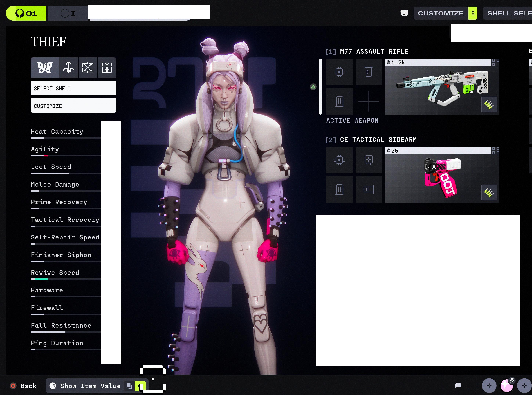Click grid icon on M77 rifle card
532x395 pixels.
click(x=496, y=62)
